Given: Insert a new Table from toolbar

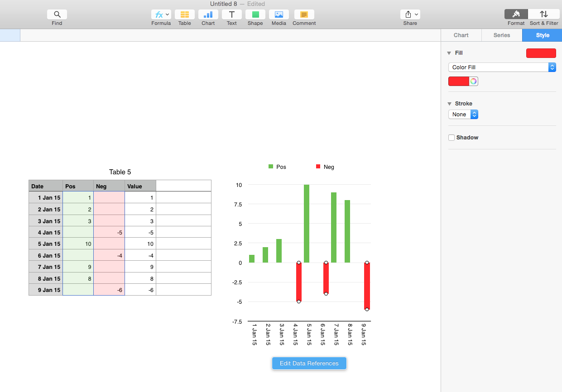Looking at the screenshot, I should pos(185,14).
